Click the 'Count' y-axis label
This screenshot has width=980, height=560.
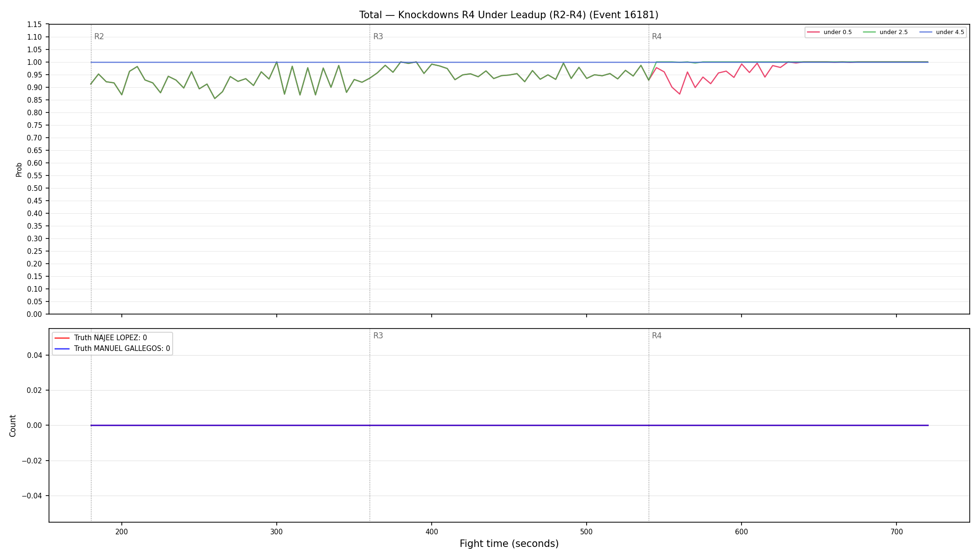tap(13, 426)
